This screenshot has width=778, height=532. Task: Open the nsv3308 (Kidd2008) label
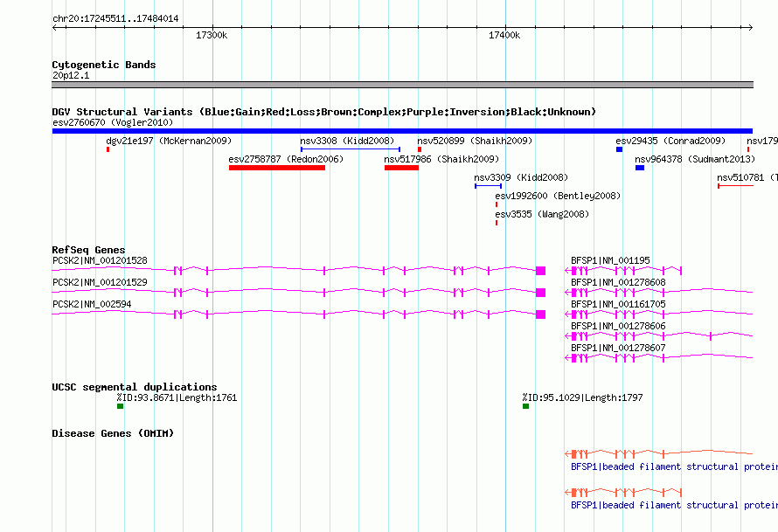point(347,141)
